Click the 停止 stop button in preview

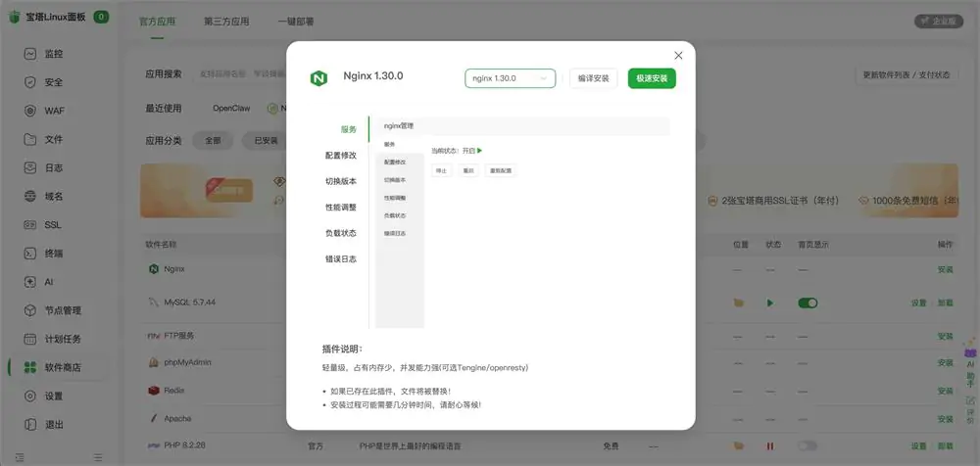tap(441, 170)
